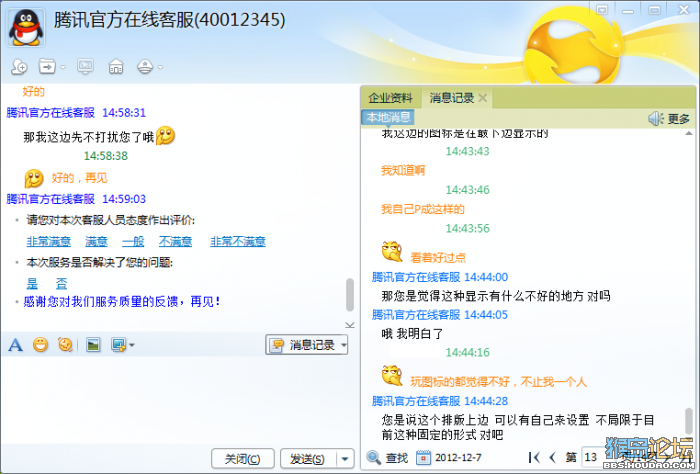Click the QQ penguin avatar
700x474 pixels.
tap(26, 28)
